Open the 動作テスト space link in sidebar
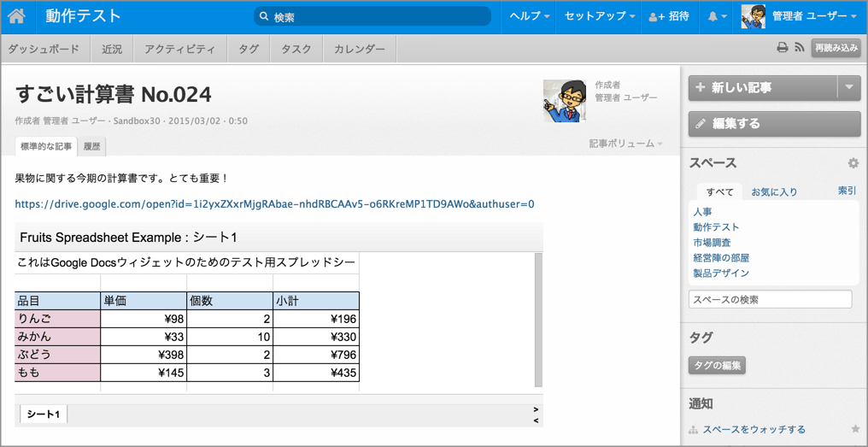Screen dimensions: 868x447 coord(716,227)
